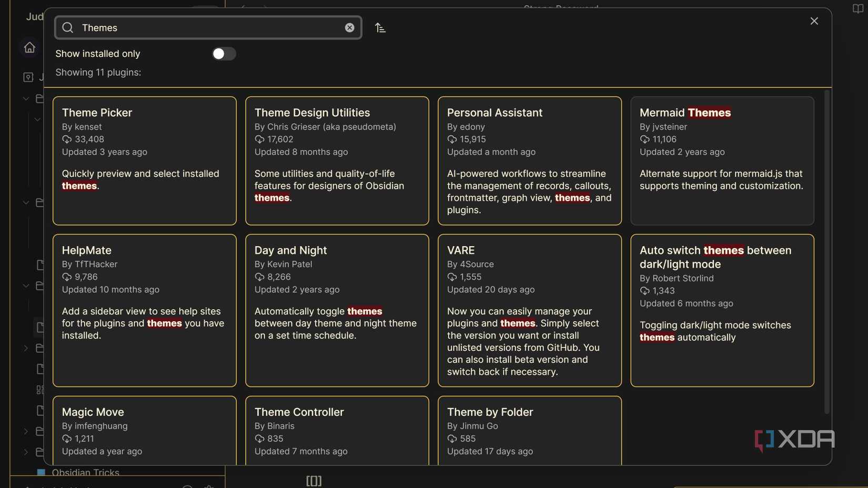
Task: Click the download count icon on Personal Assistant
Action: click(452, 139)
